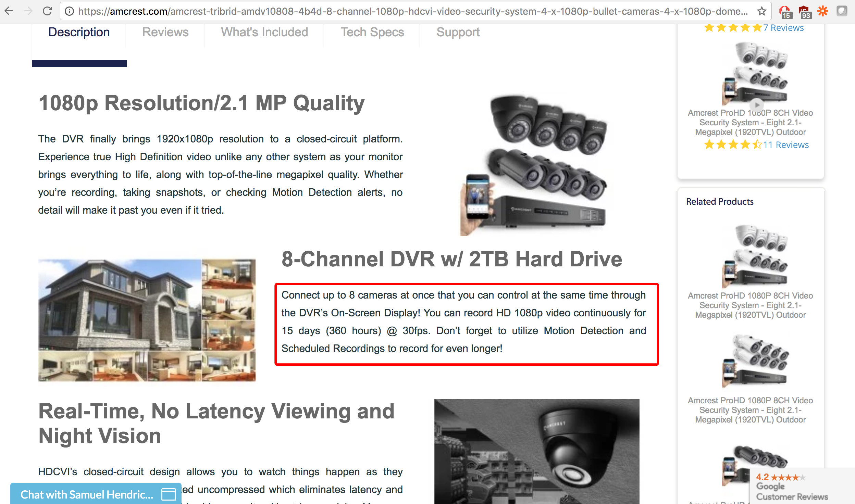Click black-and-white dome camera image

point(537,451)
